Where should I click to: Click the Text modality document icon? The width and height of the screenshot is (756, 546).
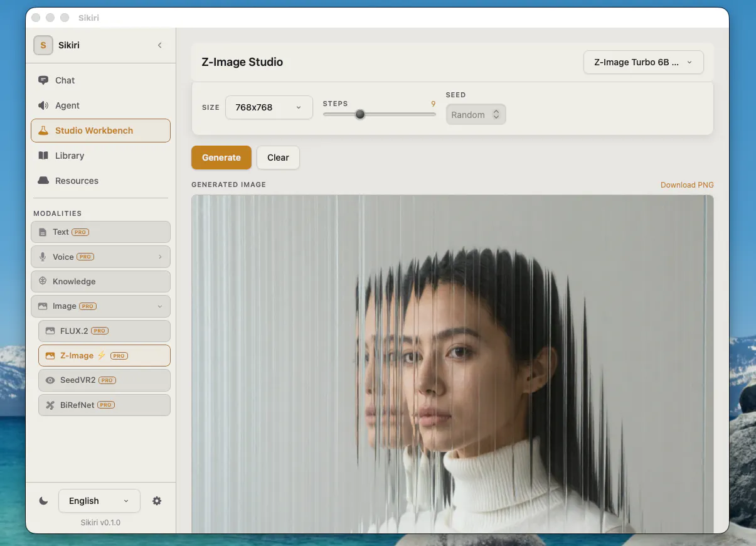click(x=43, y=232)
